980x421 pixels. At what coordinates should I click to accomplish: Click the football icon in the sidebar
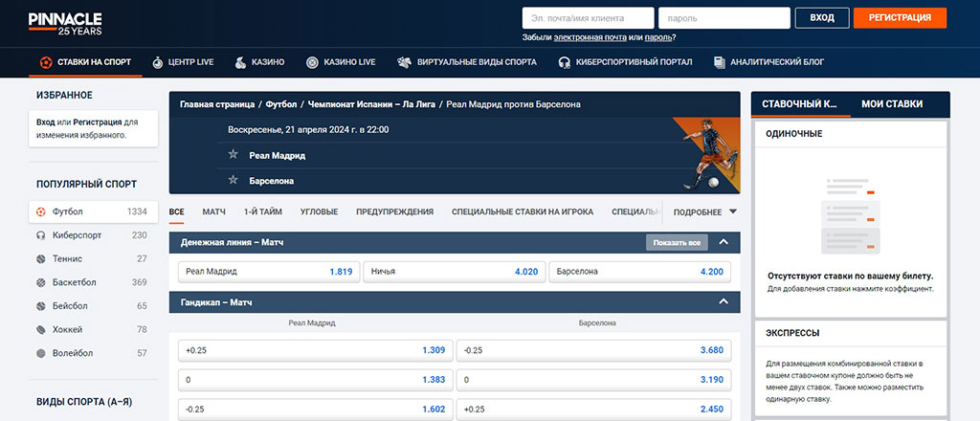(41, 211)
